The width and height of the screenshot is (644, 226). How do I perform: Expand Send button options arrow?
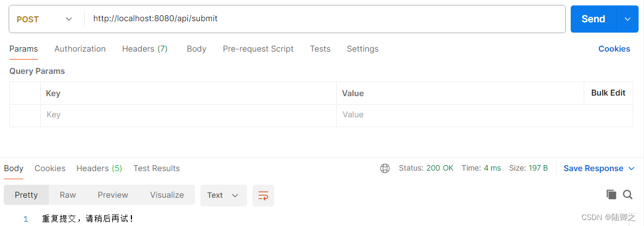[628, 19]
